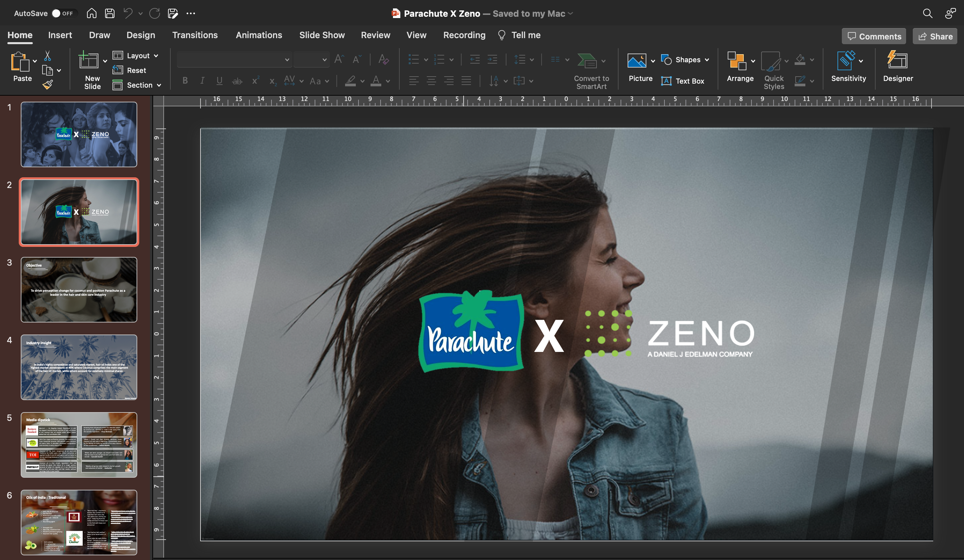Viewport: 964px width, 560px height.
Task: Switch to the Transitions tab
Action: (195, 35)
